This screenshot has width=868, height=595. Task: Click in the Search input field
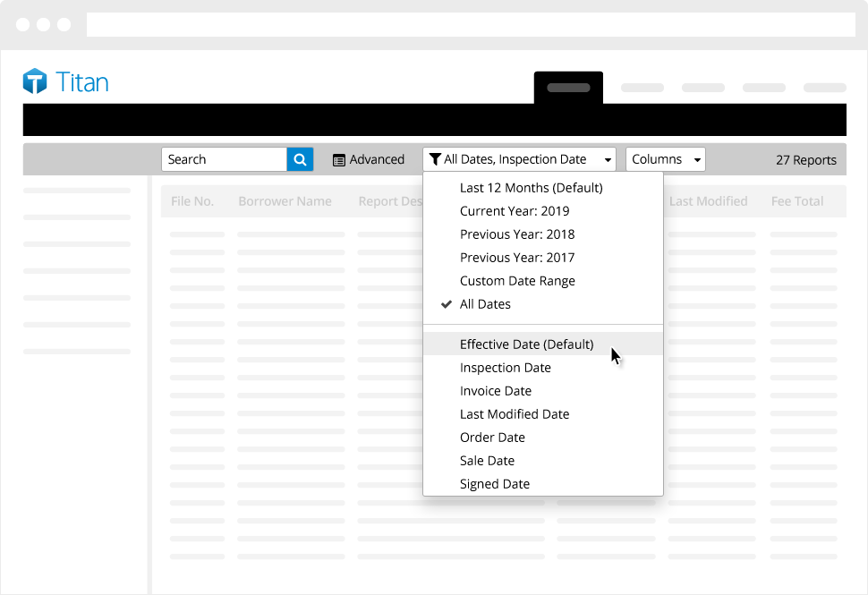pyautogui.click(x=225, y=159)
